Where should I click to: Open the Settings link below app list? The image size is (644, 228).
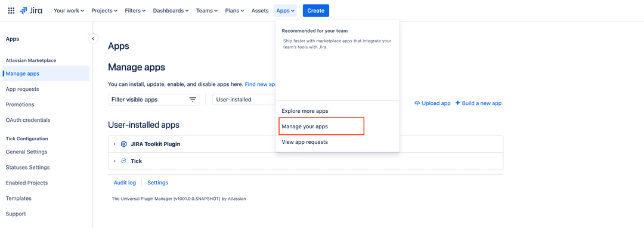point(157,183)
